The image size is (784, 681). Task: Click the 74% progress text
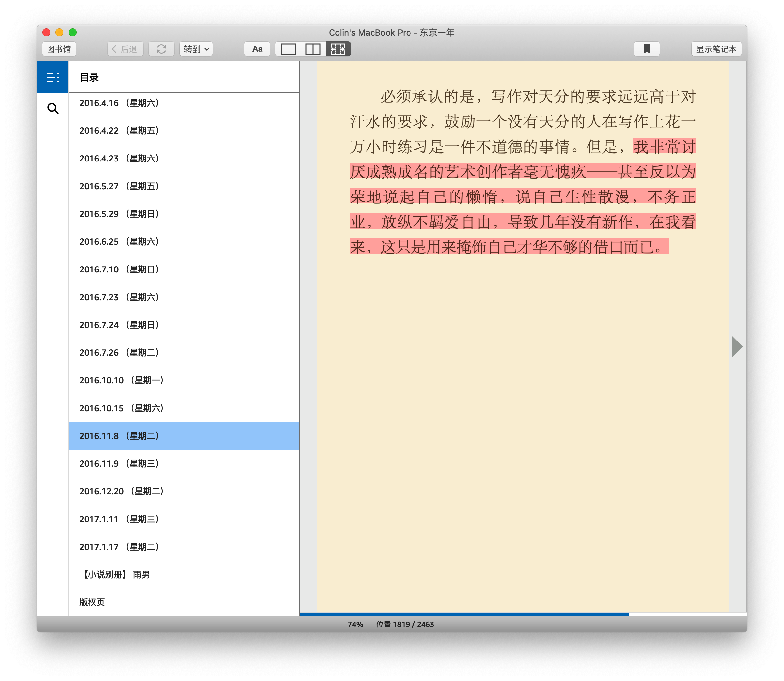355,625
